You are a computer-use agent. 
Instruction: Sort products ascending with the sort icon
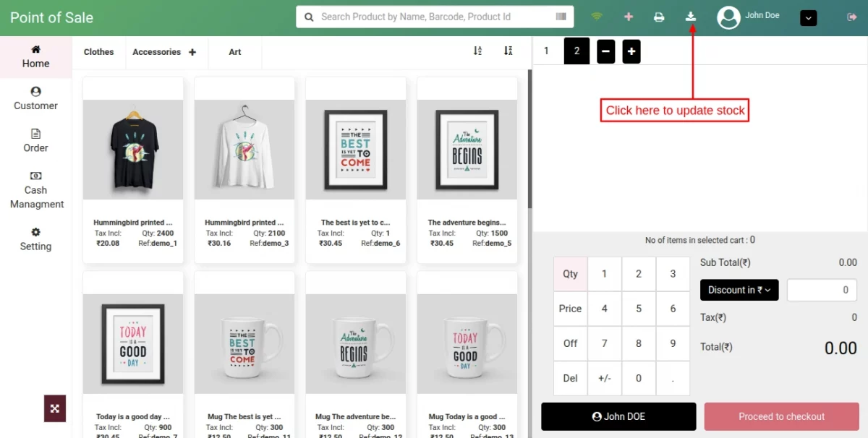point(477,51)
